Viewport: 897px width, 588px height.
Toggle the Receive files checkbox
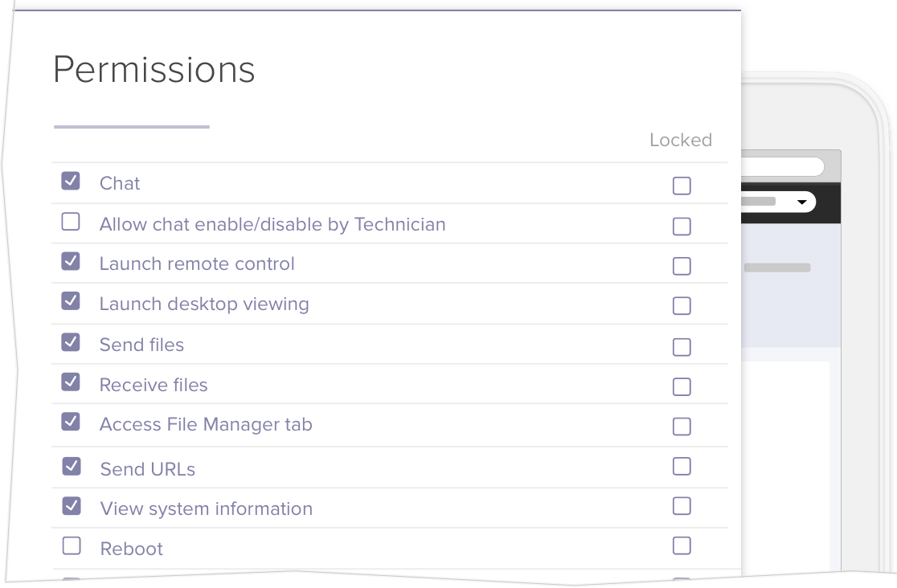[x=71, y=382]
